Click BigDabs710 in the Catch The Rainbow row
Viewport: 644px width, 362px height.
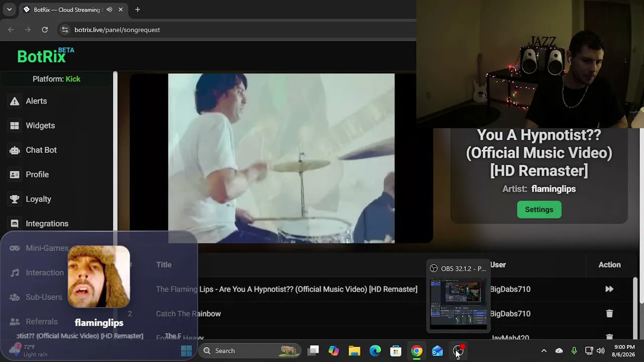coord(510,314)
